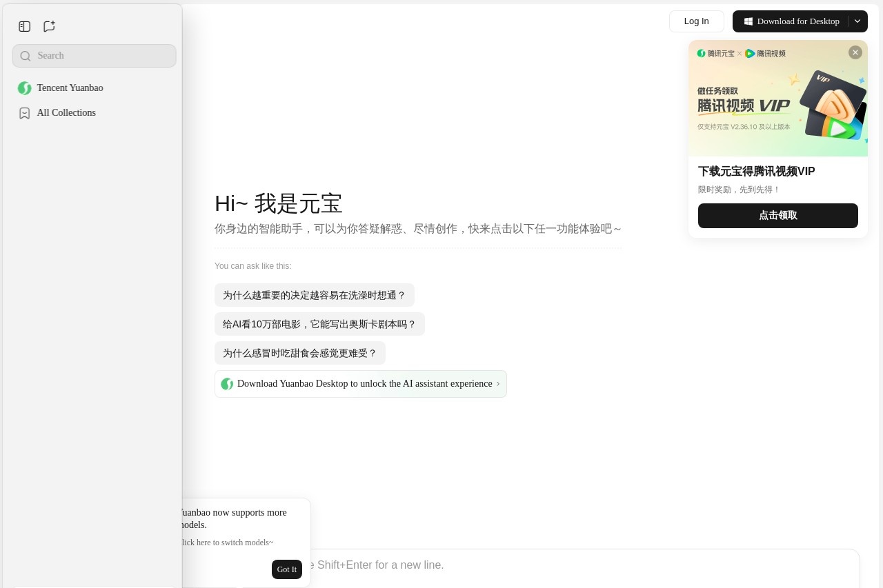
Task: Dismiss the models tip with Got It
Action: tap(287, 569)
